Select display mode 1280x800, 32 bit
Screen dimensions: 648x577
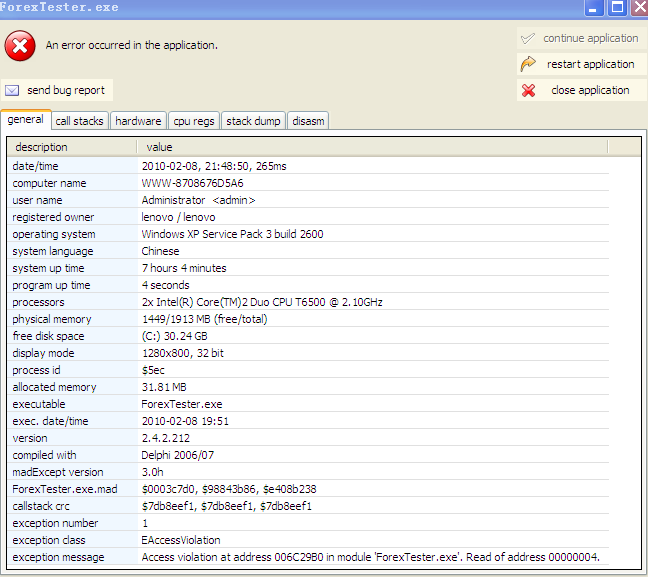(183, 353)
